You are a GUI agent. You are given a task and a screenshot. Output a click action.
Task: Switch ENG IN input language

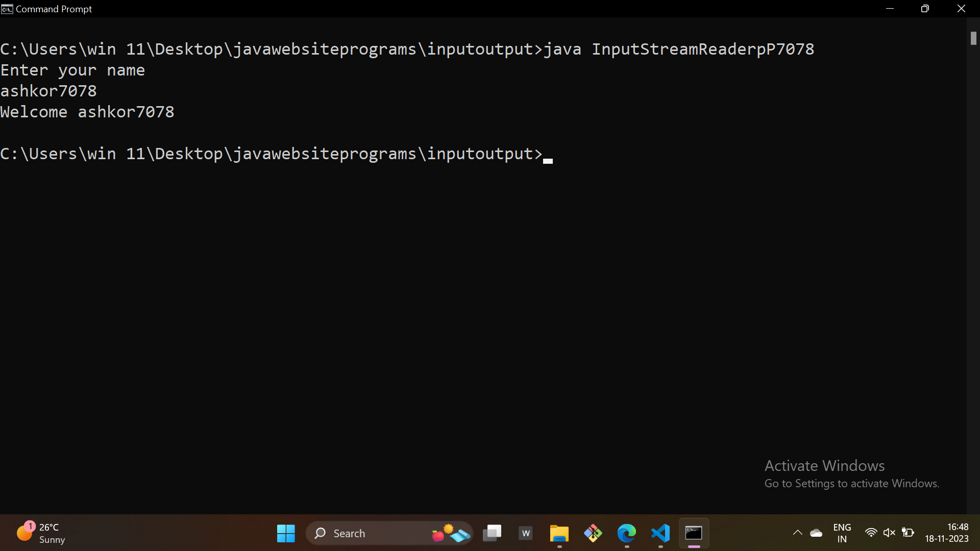(x=842, y=533)
